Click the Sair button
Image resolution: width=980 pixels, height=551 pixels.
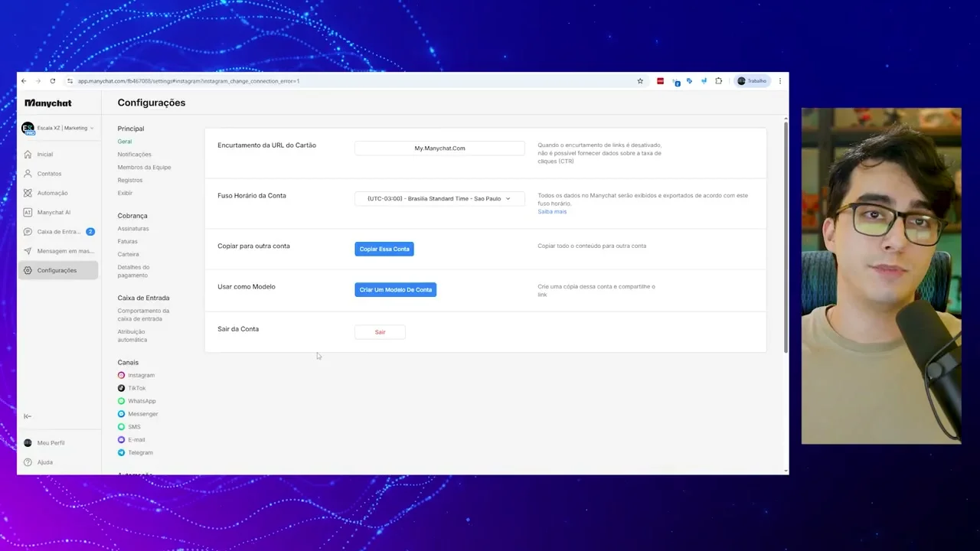380,332
